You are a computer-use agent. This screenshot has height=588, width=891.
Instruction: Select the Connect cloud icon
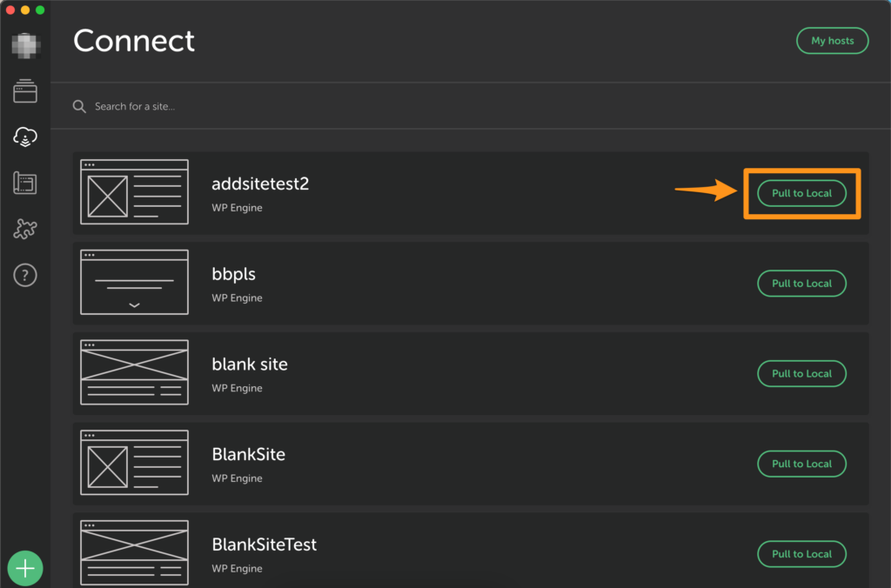pyautogui.click(x=25, y=137)
